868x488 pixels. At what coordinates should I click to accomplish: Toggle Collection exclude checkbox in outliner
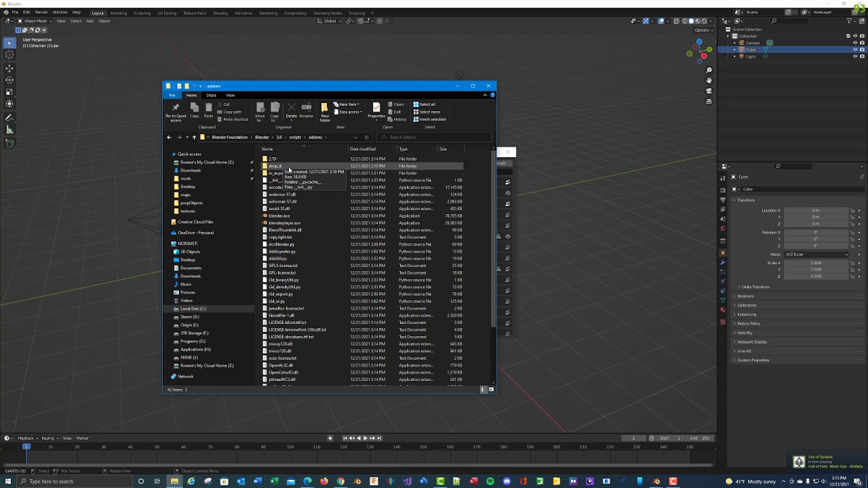pyautogui.click(x=848, y=36)
